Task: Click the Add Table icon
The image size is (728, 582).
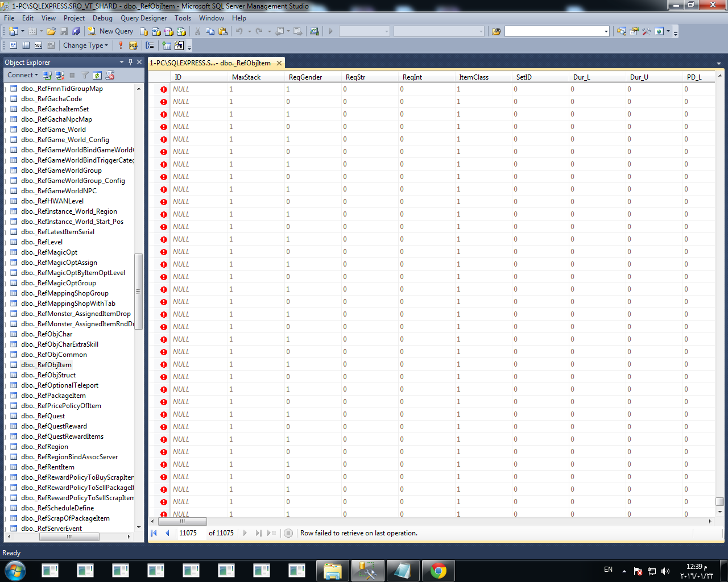Action: 167,45
